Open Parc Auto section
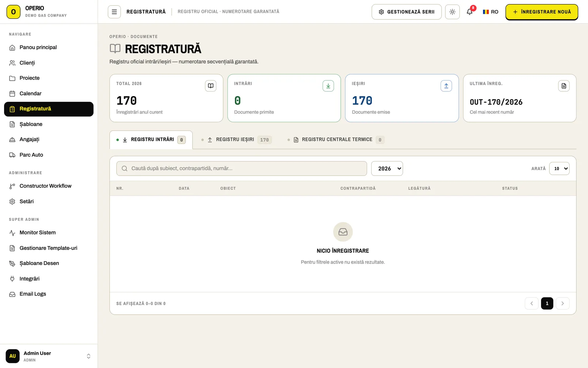 (49, 155)
